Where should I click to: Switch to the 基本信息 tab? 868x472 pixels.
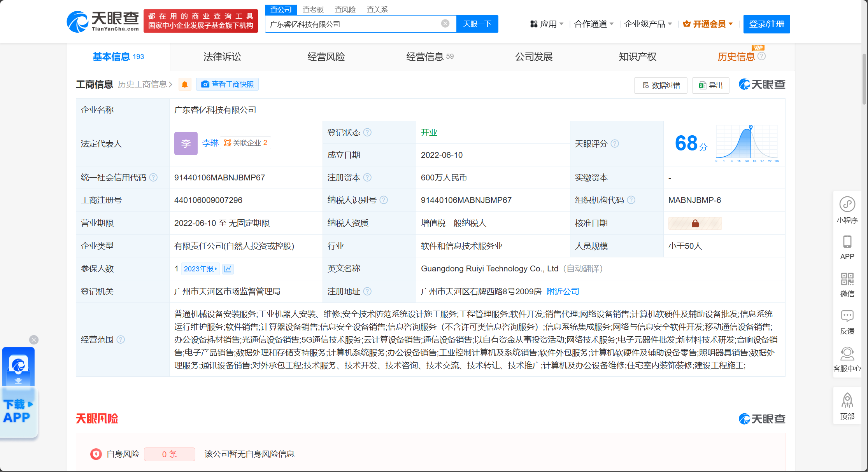point(118,57)
